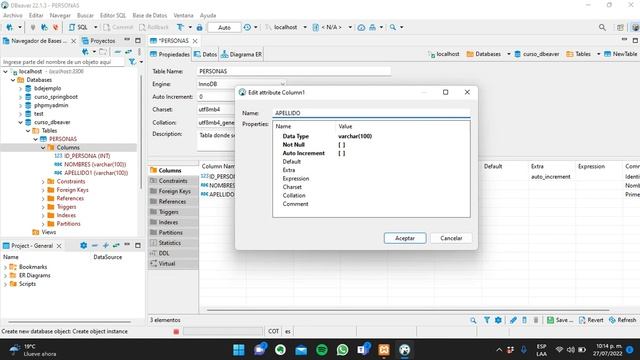640x360 pixels.
Task: Click the Collation property row in dialog
Action: (x=371, y=196)
